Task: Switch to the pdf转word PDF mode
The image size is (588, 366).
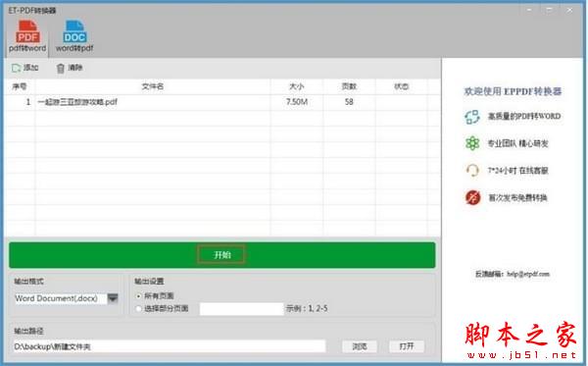Action: [27, 36]
